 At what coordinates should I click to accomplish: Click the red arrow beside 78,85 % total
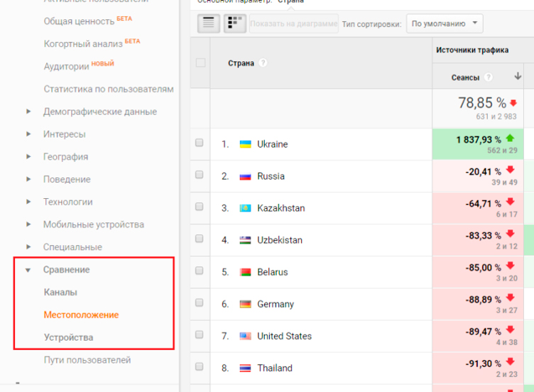513,103
